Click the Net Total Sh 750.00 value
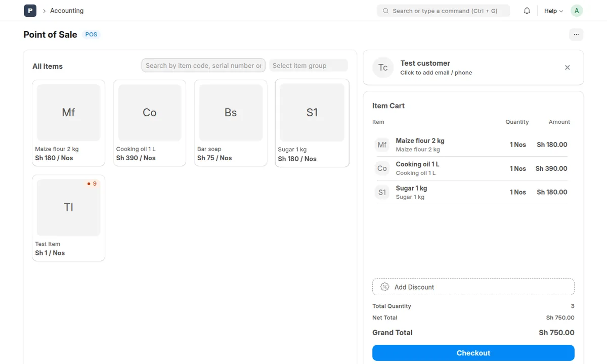This screenshot has width=607, height=364. (560, 317)
